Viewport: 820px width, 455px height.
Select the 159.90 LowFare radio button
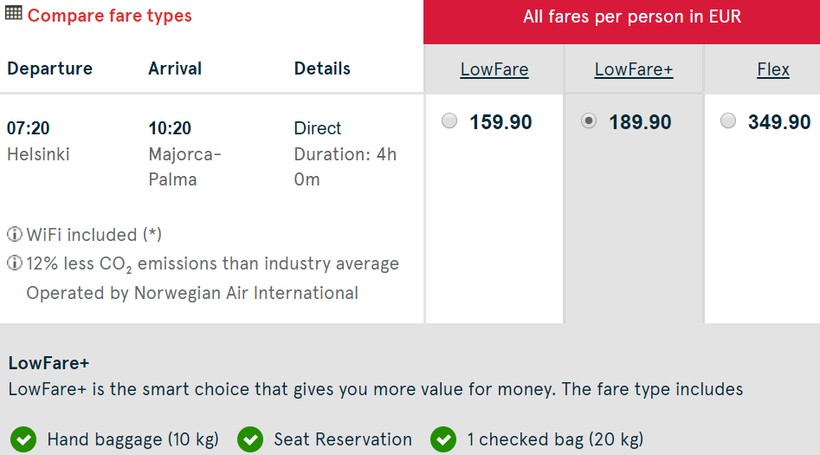[x=450, y=121]
